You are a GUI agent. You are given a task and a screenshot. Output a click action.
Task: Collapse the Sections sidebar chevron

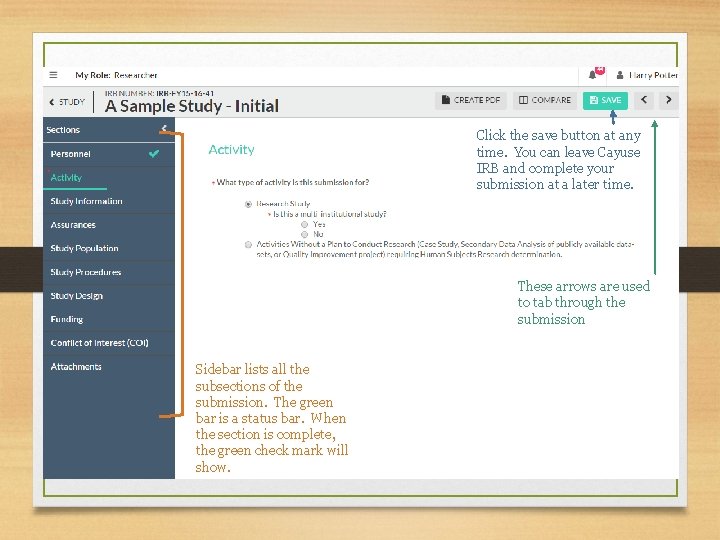click(164, 129)
